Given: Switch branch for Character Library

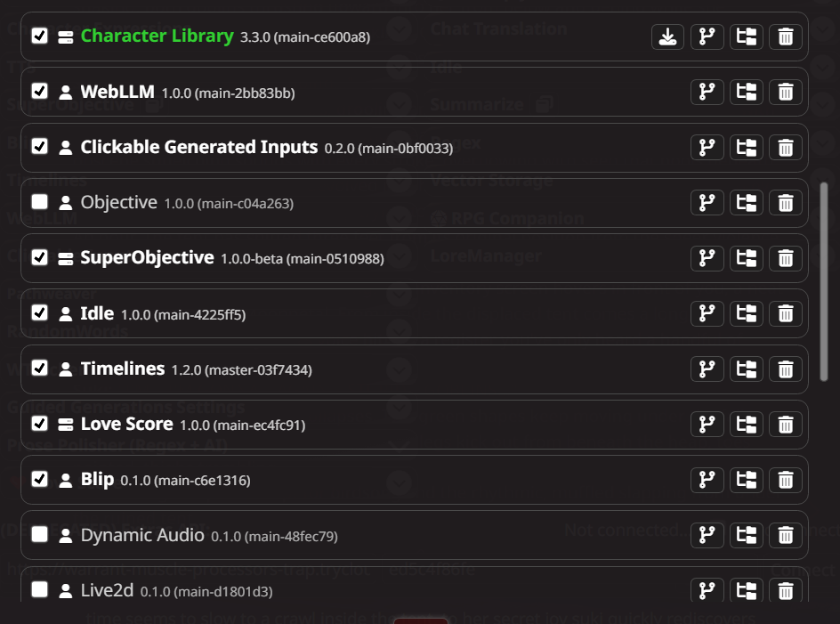Looking at the screenshot, I should coord(707,36).
